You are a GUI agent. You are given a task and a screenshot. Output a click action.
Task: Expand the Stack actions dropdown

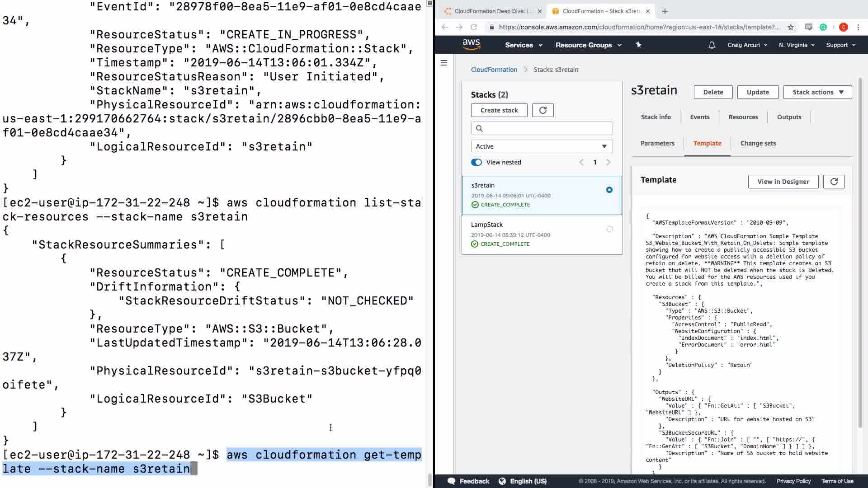pos(817,92)
